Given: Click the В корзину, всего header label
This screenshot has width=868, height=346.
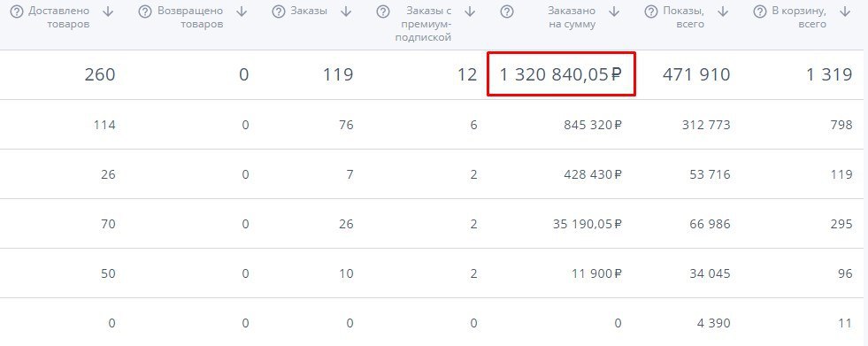Looking at the screenshot, I should [x=799, y=18].
